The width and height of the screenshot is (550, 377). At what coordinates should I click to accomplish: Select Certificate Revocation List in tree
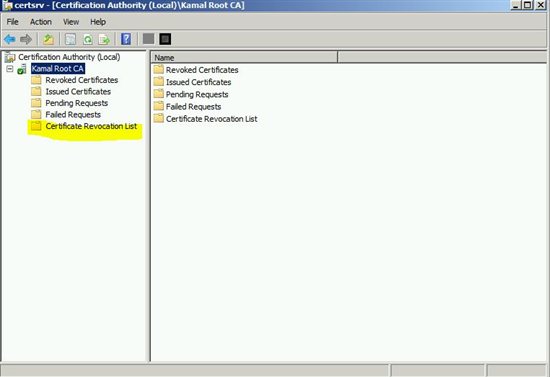[91, 126]
